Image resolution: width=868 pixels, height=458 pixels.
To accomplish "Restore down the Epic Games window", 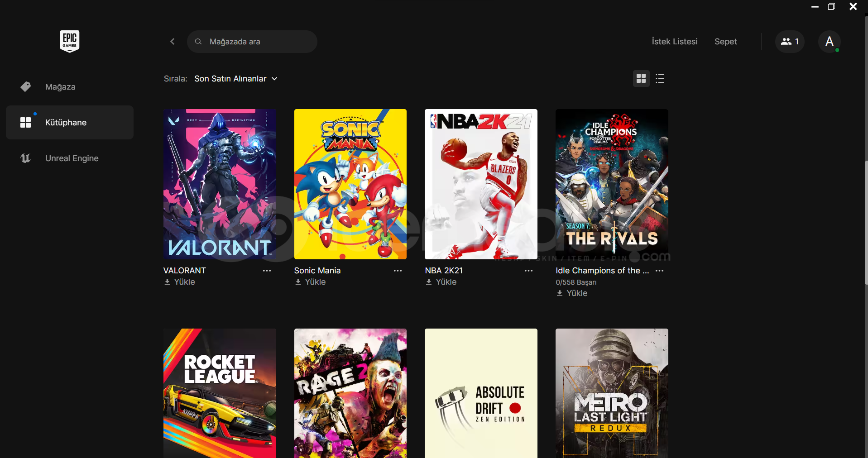I will [831, 7].
